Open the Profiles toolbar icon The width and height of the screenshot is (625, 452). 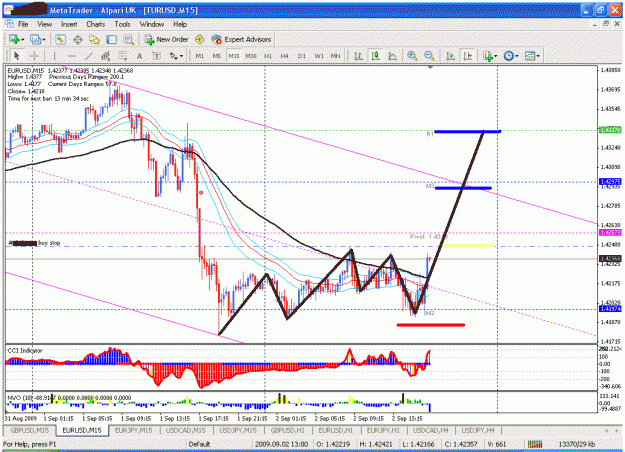tap(35, 39)
